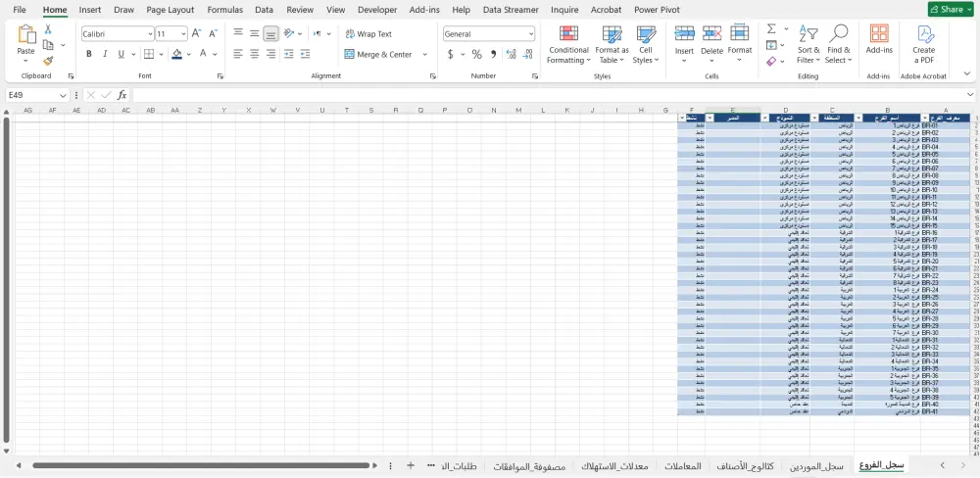
Task: Switch to the Formulas ribbon tab
Action: click(x=225, y=10)
